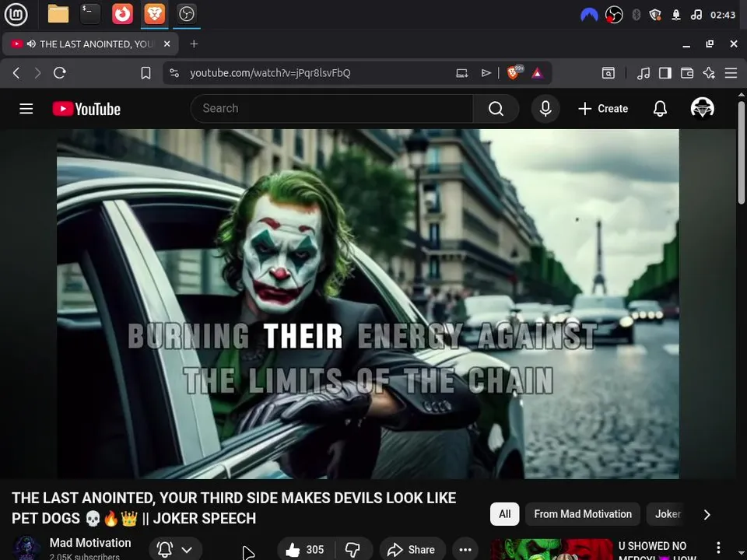
Task: Toggle the browser sidebar panel
Action: click(x=665, y=73)
